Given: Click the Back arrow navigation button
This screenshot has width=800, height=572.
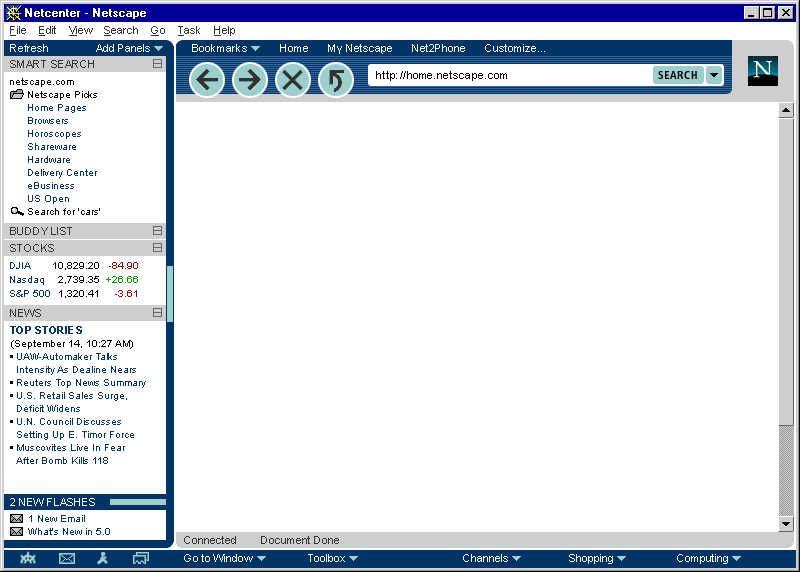Looking at the screenshot, I should [x=207, y=80].
